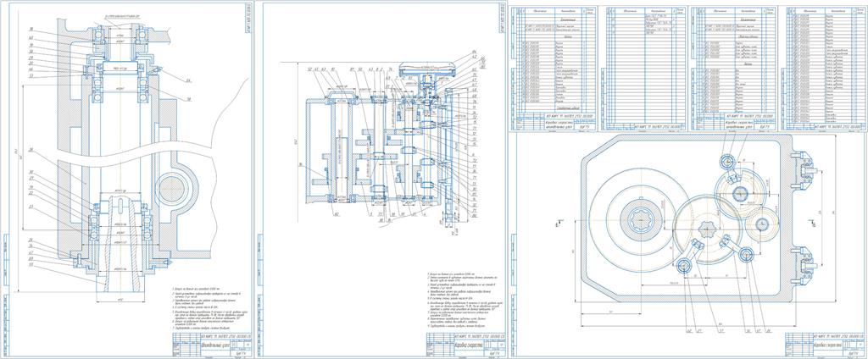Open the second specification sheet with mostly blank rows
The height and width of the screenshot is (359, 868).
pyautogui.click(x=645, y=68)
